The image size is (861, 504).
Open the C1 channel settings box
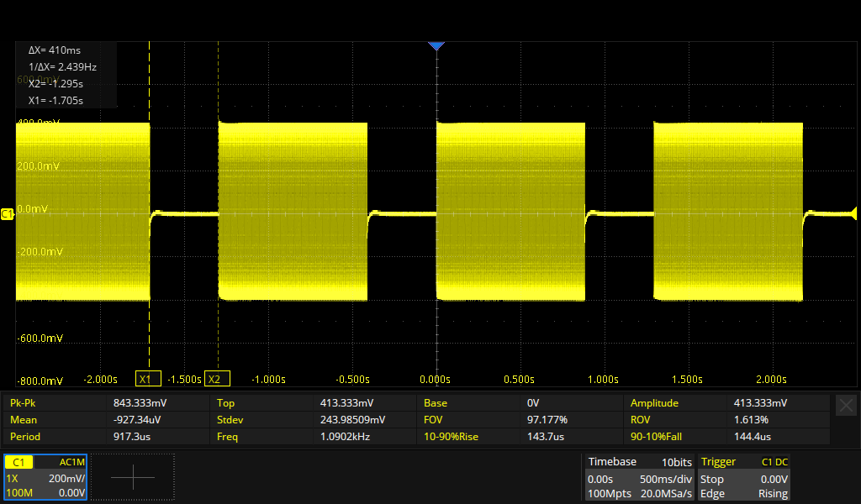point(45,477)
